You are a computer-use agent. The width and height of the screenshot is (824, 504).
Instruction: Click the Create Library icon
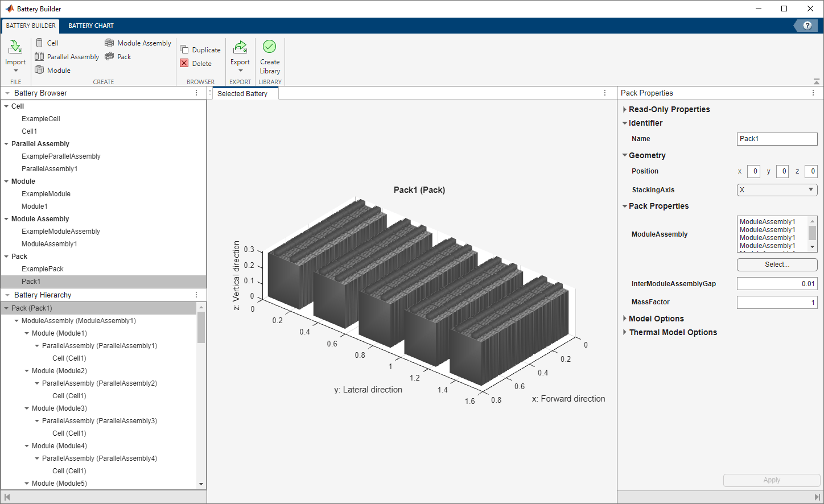tap(269, 47)
